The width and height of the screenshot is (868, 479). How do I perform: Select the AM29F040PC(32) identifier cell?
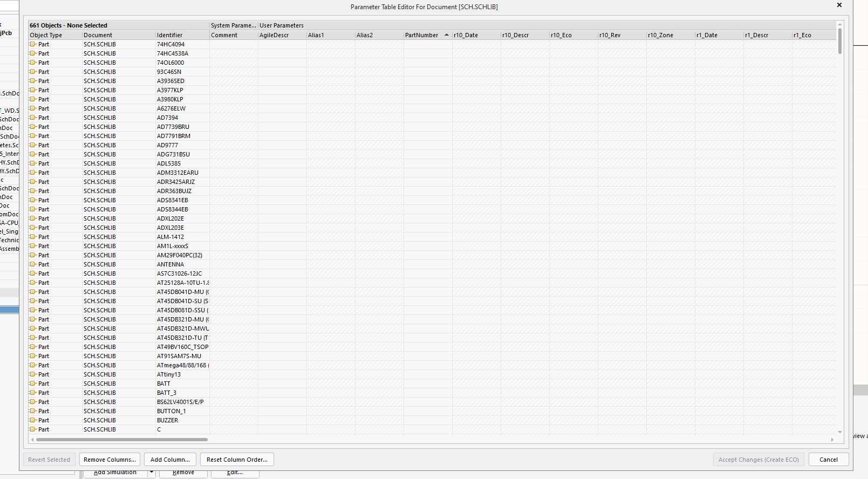(x=182, y=255)
